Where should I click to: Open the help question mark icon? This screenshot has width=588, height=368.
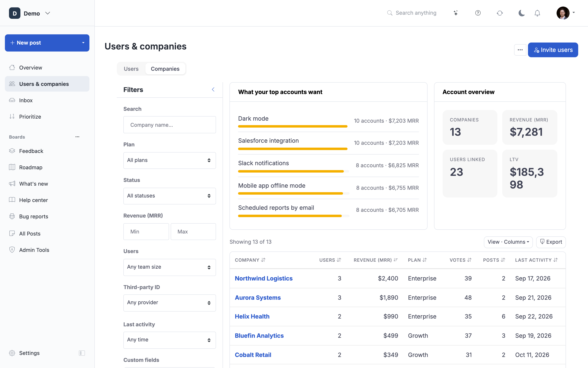(x=478, y=13)
